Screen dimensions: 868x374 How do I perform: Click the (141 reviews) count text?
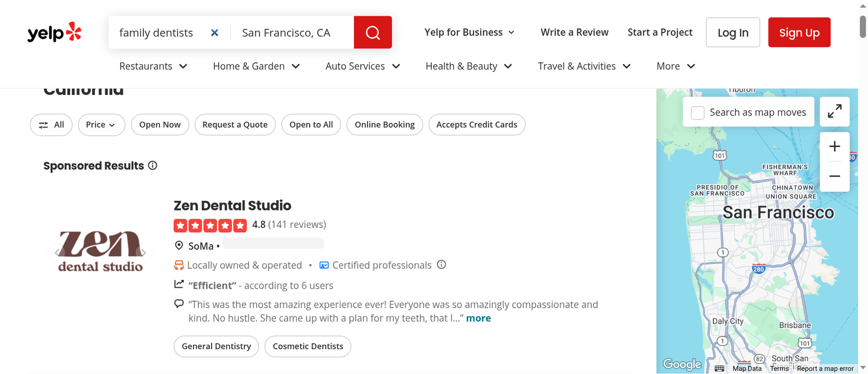pyautogui.click(x=297, y=225)
